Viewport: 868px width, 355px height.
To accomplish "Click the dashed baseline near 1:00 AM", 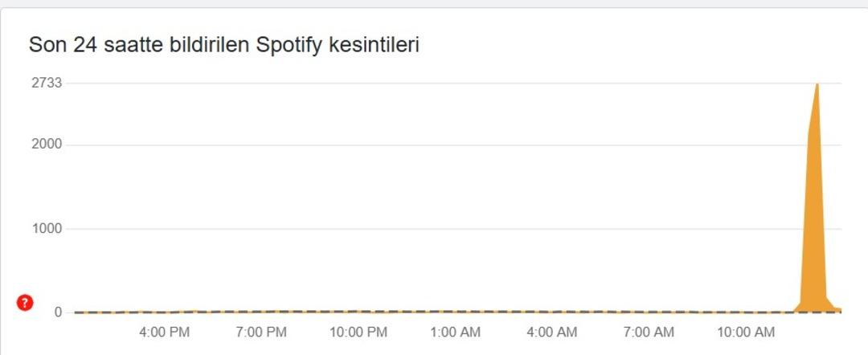I will point(455,312).
